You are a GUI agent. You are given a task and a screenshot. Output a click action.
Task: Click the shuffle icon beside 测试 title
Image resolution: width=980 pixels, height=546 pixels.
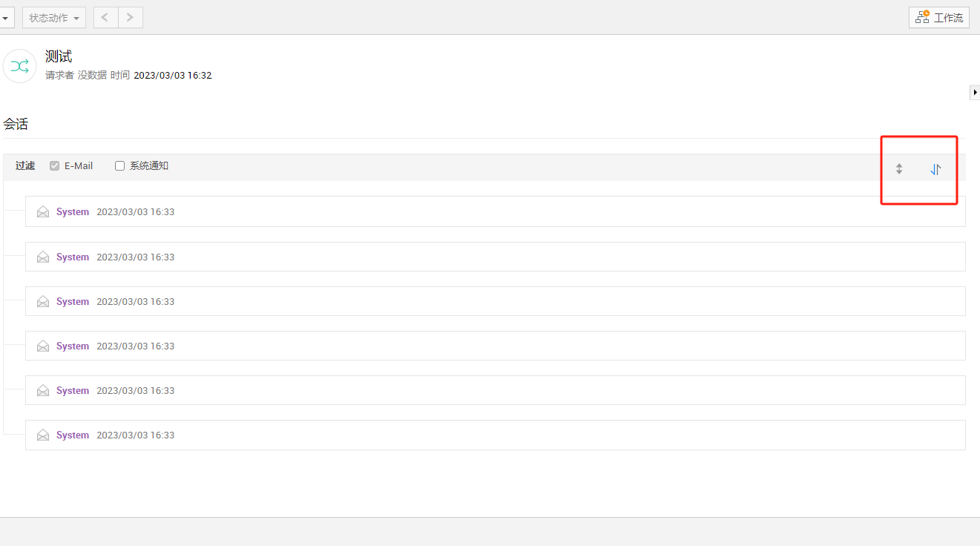(x=20, y=66)
